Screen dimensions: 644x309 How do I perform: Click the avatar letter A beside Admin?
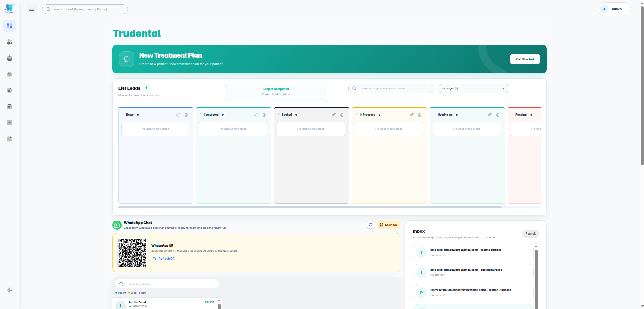tap(604, 9)
